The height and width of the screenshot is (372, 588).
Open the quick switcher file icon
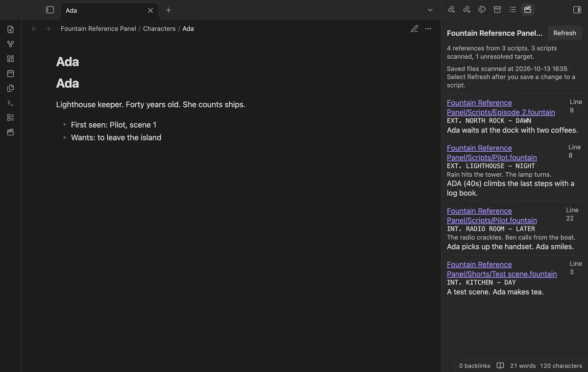click(x=10, y=29)
